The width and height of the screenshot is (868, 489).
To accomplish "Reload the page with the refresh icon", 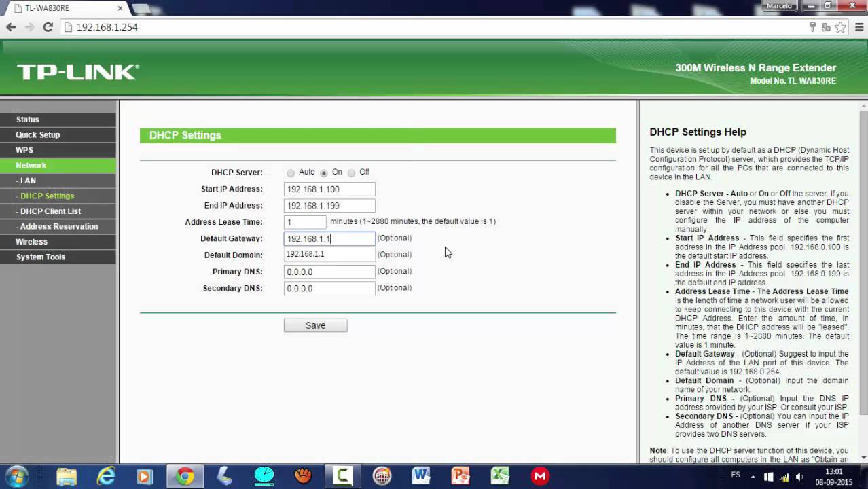I will [48, 27].
